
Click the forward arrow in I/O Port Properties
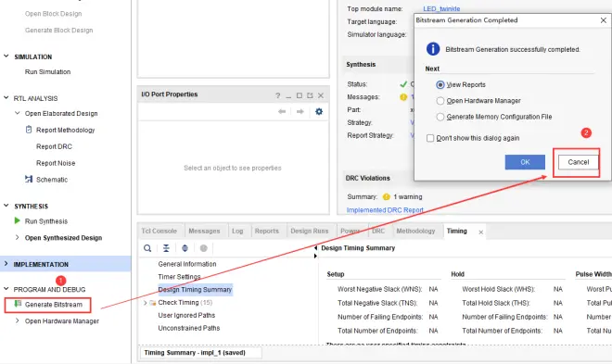pyautogui.click(x=300, y=111)
